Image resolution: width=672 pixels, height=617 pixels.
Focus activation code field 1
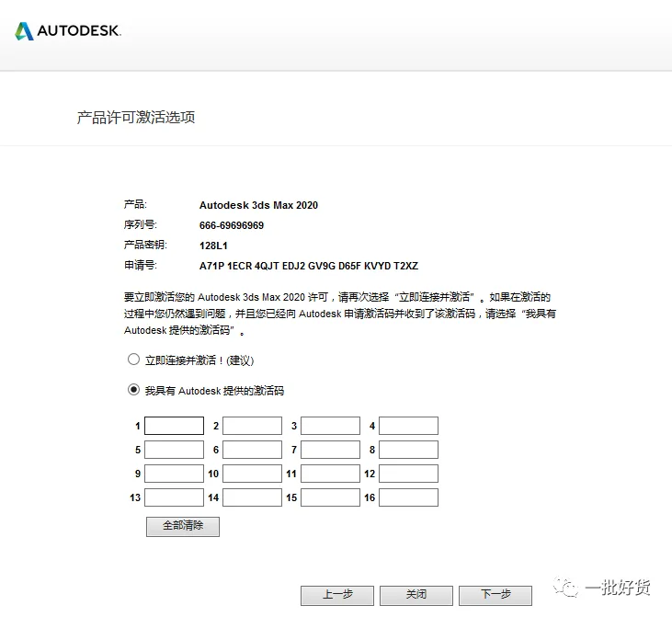174,426
